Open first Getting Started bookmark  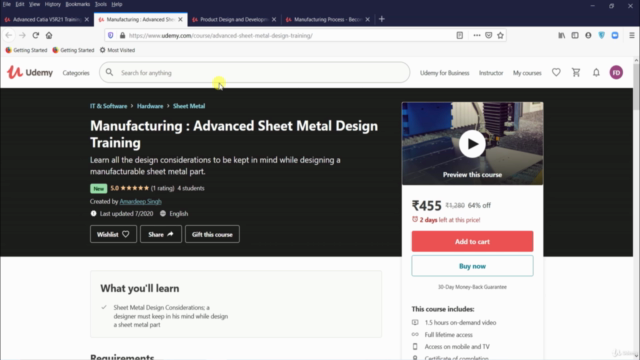[x=26, y=50]
